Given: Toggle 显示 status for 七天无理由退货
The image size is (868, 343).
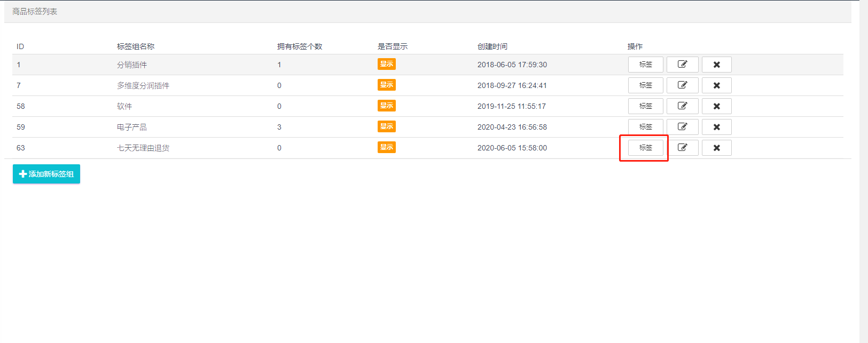Looking at the screenshot, I should tap(387, 147).
